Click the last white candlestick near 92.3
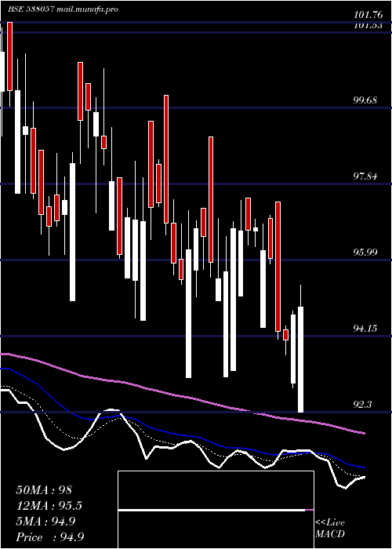Viewport: 392px width, 549px height. pyautogui.click(x=300, y=359)
